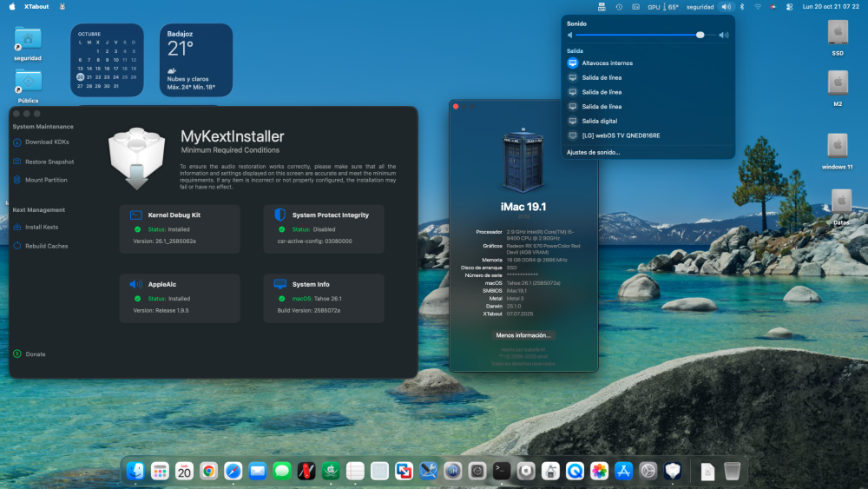Open Calendar from the Dock
The image size is (868, 489).
coord(184,471)
